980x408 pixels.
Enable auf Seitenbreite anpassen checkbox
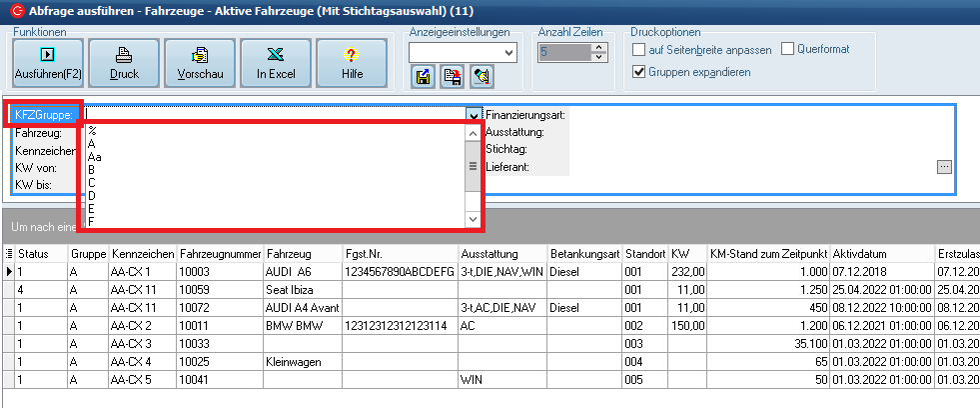click(640, 49)
